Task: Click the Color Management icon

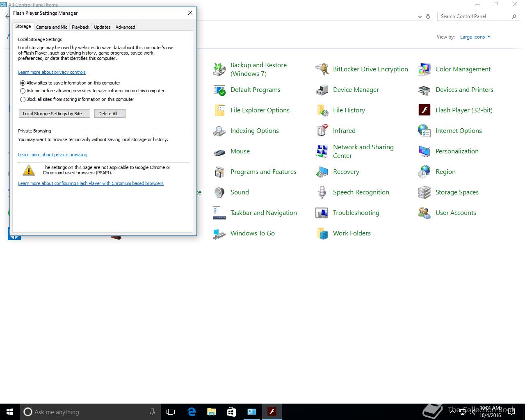Action: 424,69
